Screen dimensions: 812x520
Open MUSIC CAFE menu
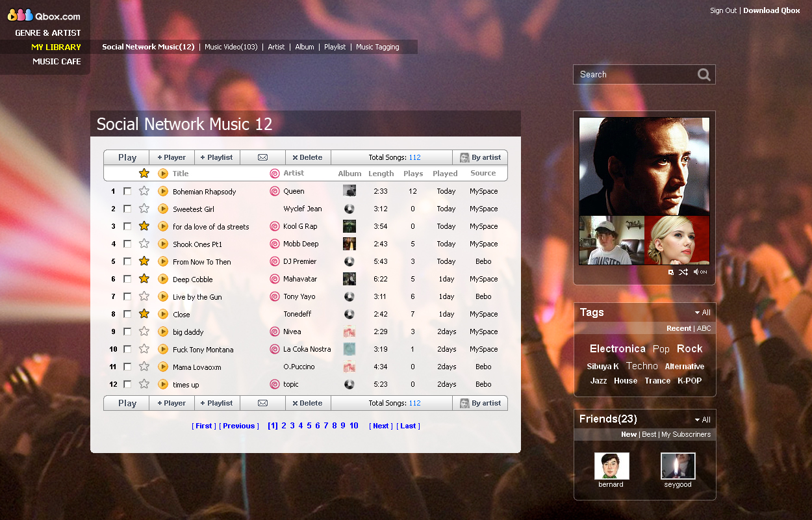(57, 61)
